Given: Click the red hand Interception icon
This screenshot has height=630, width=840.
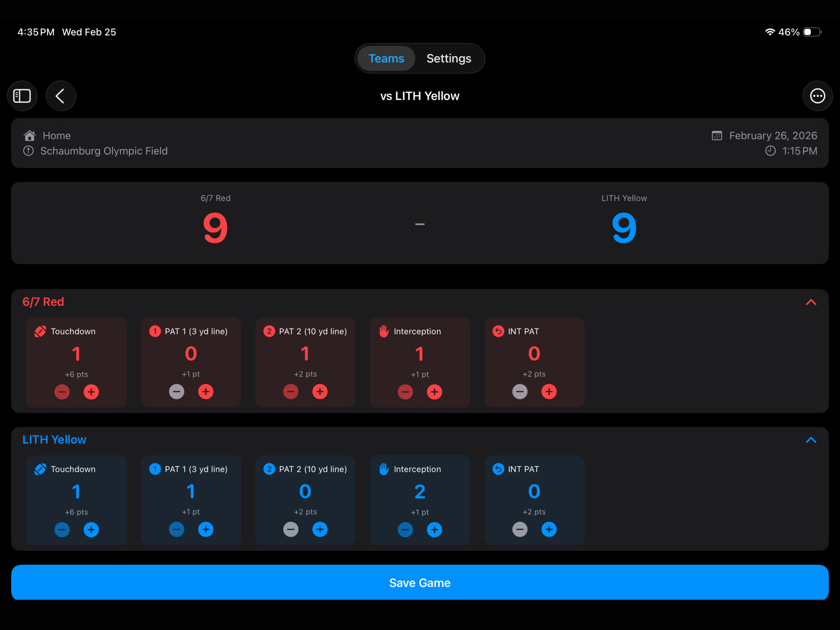Looking at the screenshot, I should [384, 331].
